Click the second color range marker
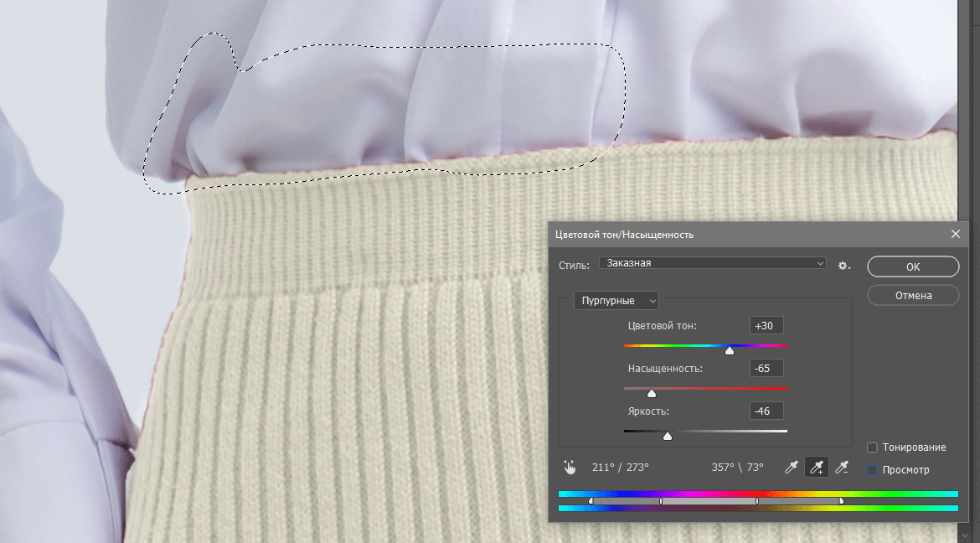The height and width of the screenshot is (543, 980). pyautogui.click(x=661, y=501)
